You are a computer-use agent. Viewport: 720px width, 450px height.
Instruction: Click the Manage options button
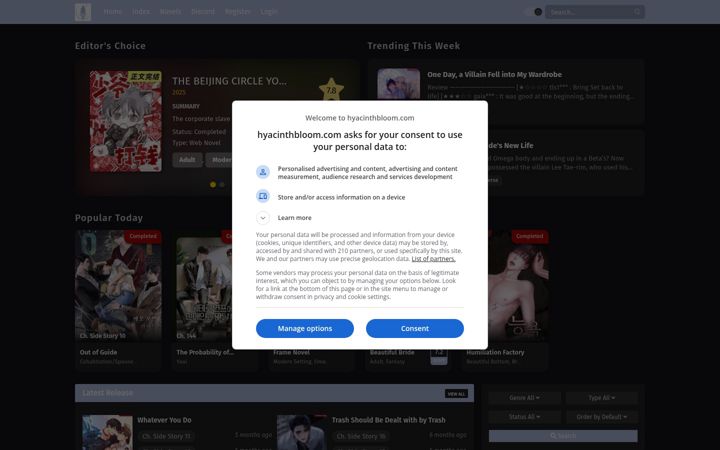tap(305, 328)
